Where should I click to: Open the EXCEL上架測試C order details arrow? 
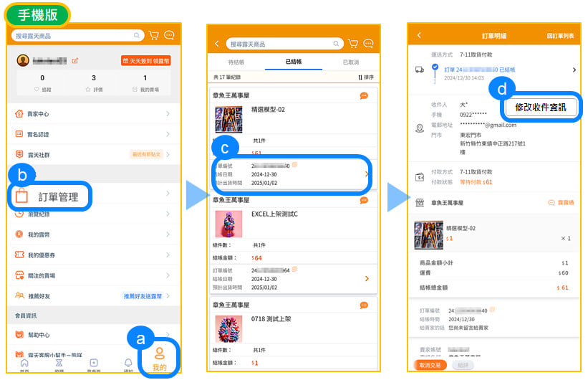[367, 278]
